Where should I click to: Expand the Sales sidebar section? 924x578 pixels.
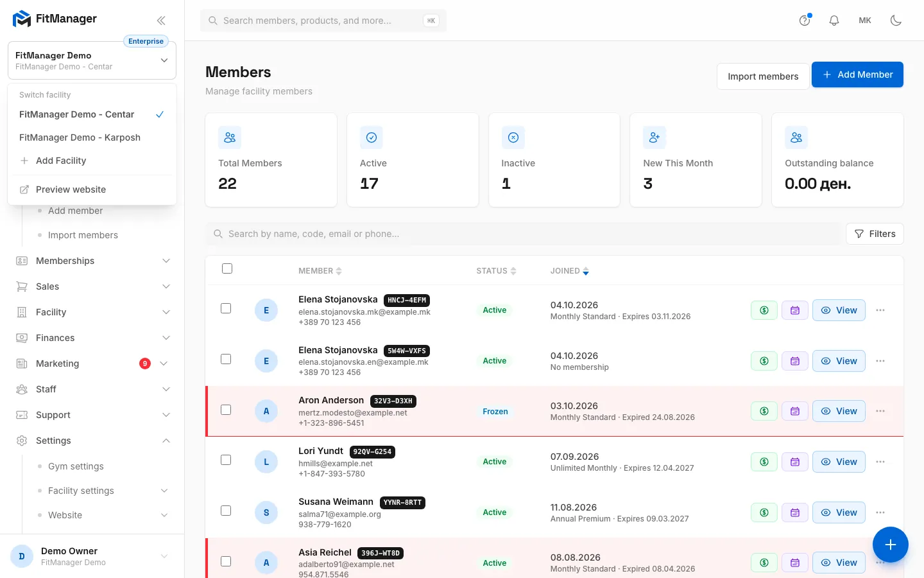[x=93, y=286]
